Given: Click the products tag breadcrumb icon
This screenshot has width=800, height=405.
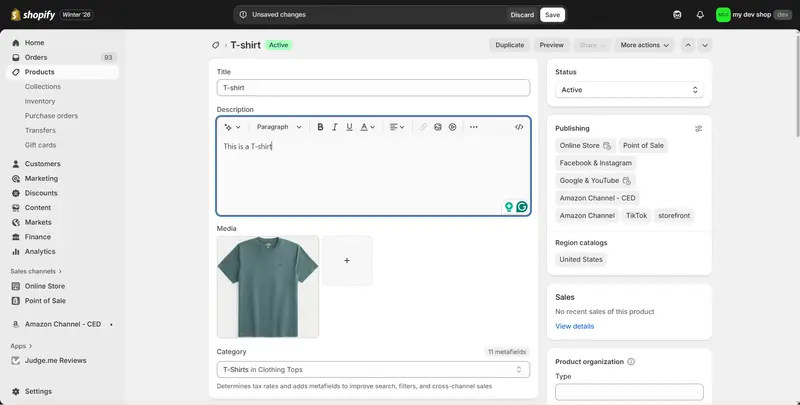Looking at the screenshot, I should pos(215,45).
